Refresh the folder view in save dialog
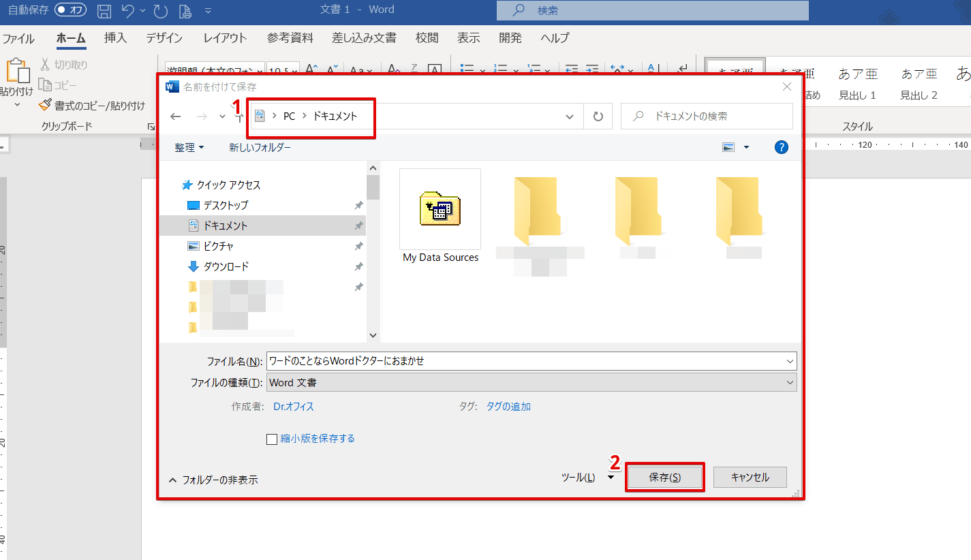Image resolution: width=971 pixels, height=560 pixels. pos(598,116)
